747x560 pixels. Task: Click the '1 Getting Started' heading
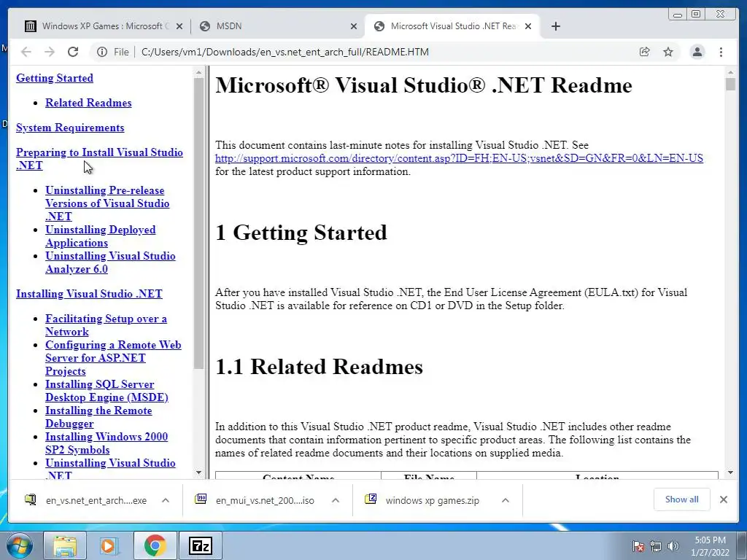pyautogui.click(x=301, y=233)
